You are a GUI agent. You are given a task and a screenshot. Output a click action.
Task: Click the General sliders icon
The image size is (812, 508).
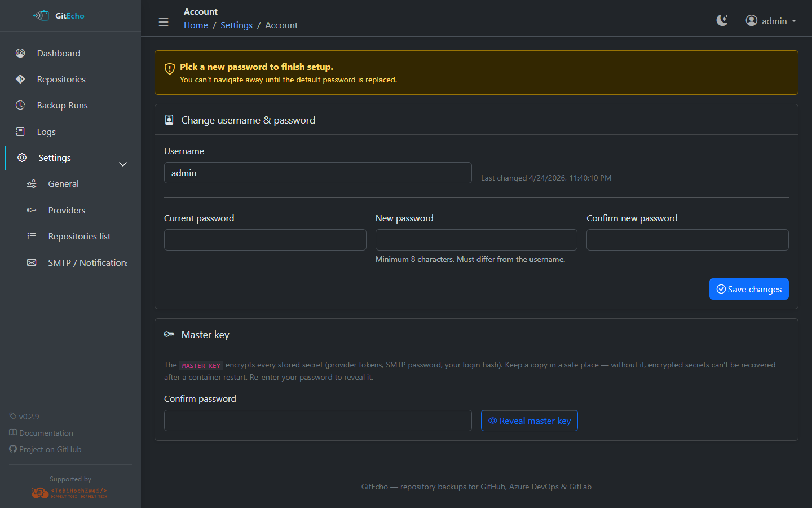point(32,184)
